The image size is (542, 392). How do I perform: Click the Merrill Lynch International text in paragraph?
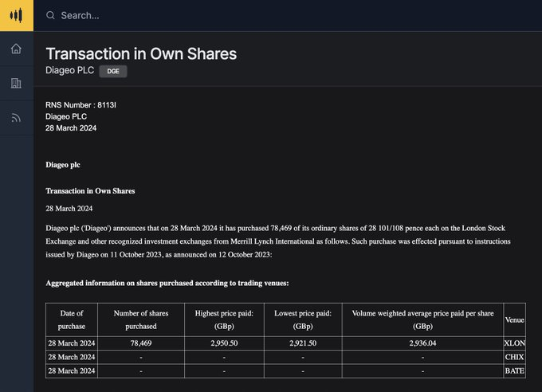[x=272, y=241]
